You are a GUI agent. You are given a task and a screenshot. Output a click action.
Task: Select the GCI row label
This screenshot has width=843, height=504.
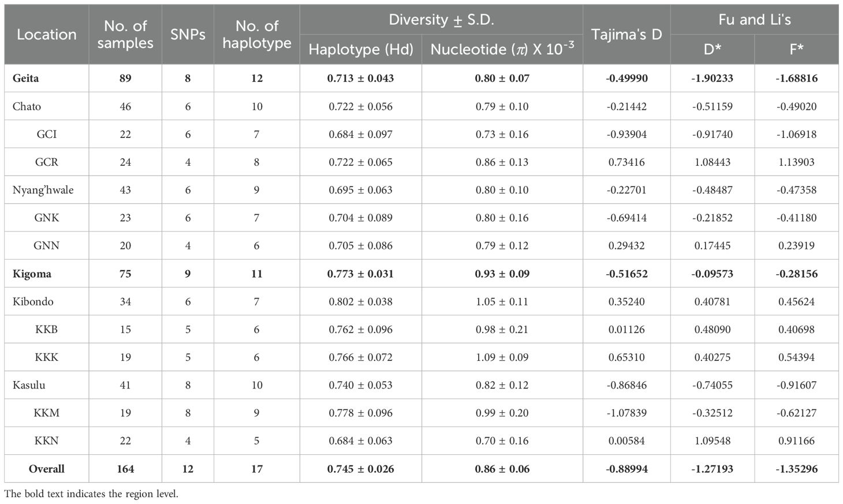pyautogui.click(x=47, y=134)
